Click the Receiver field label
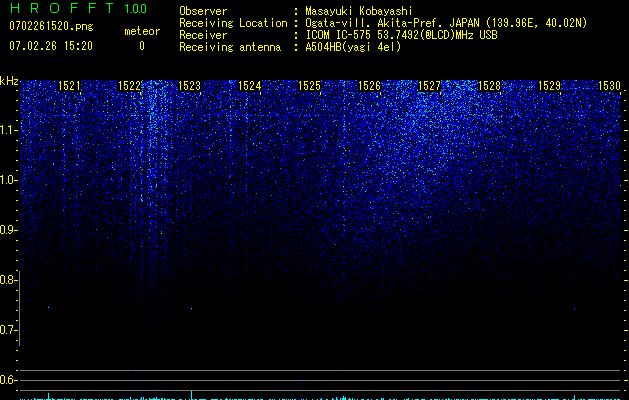Image resolution: width=629 pixels, height=400 pixels. [x=203, y=35]
